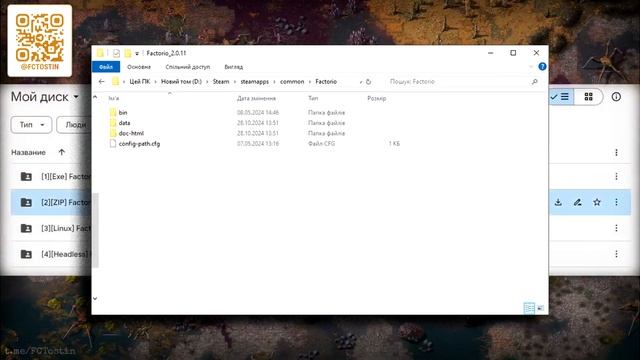Open the quick access toolbar customize arrow
Screen dimensions: 640x360
[x=137, y=53]
